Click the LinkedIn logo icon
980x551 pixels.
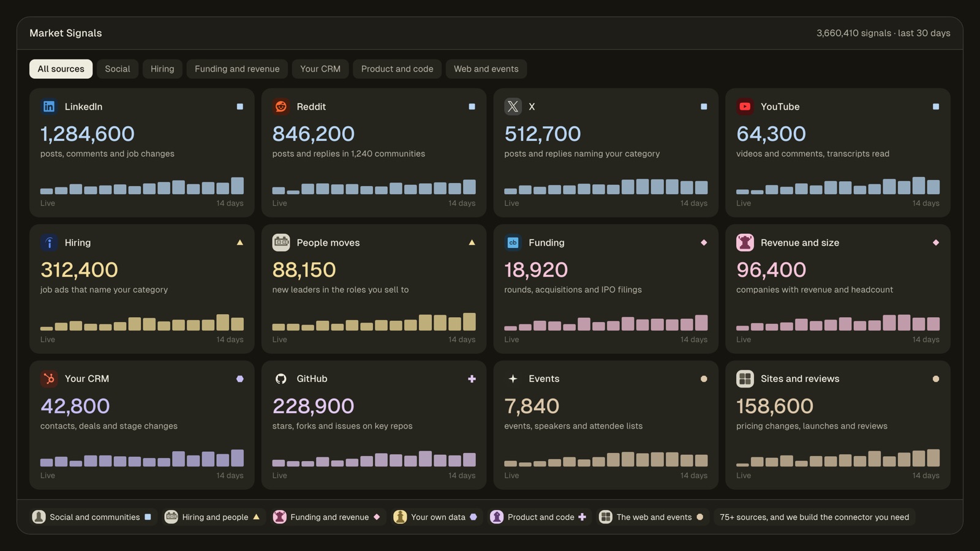tap(49, 107)
